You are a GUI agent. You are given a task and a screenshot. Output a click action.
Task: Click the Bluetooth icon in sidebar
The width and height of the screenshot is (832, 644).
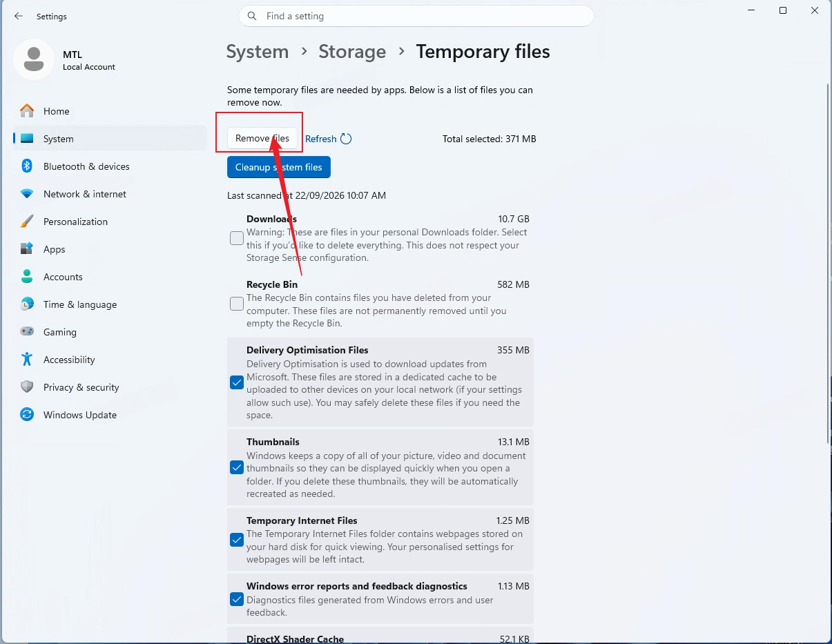pyautogui.click(x=27, y=166)
